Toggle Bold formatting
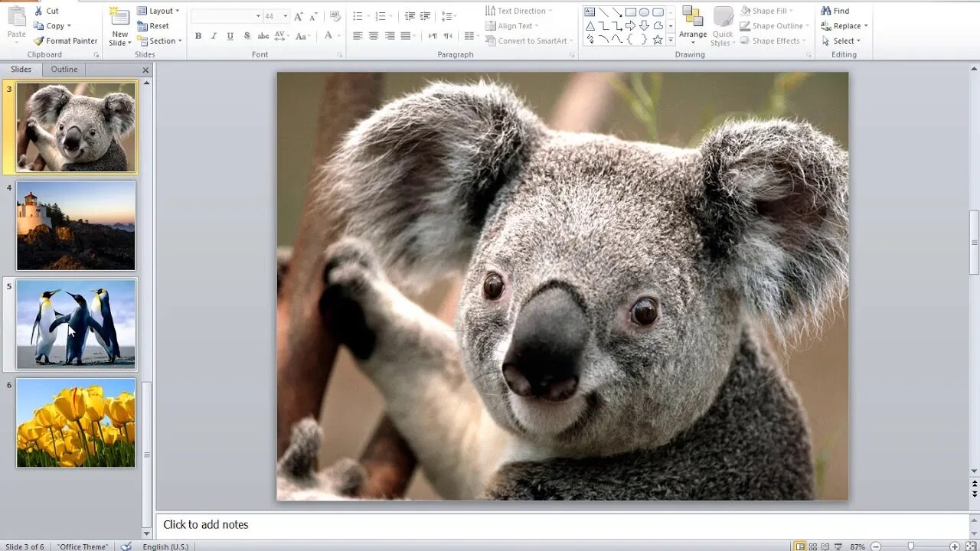The height and width of the screenshot is (551, 980). coord(198,36)
